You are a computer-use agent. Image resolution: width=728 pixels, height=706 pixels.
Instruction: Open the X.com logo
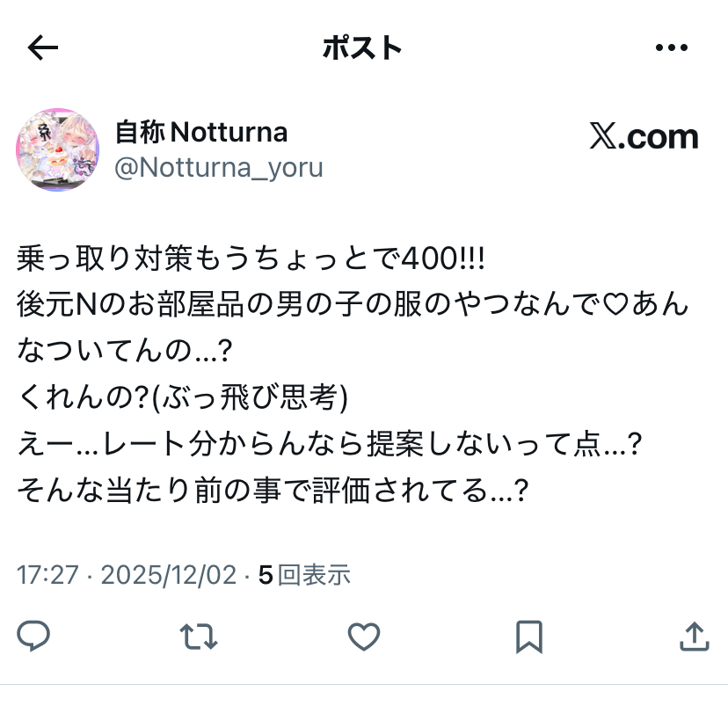644,136
